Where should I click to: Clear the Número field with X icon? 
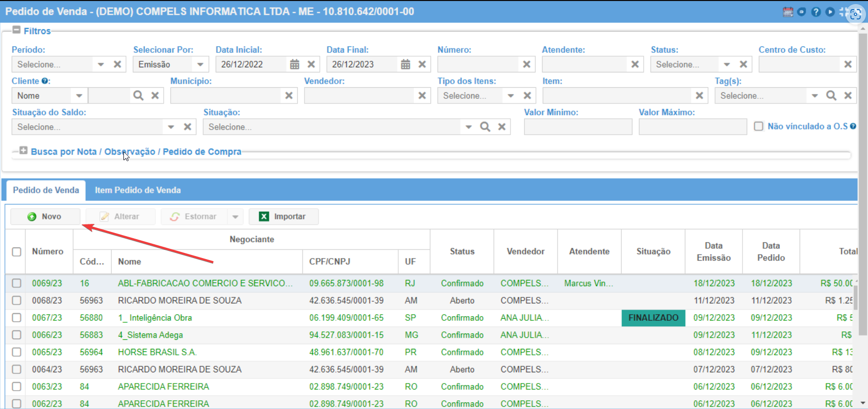point(527,64)
